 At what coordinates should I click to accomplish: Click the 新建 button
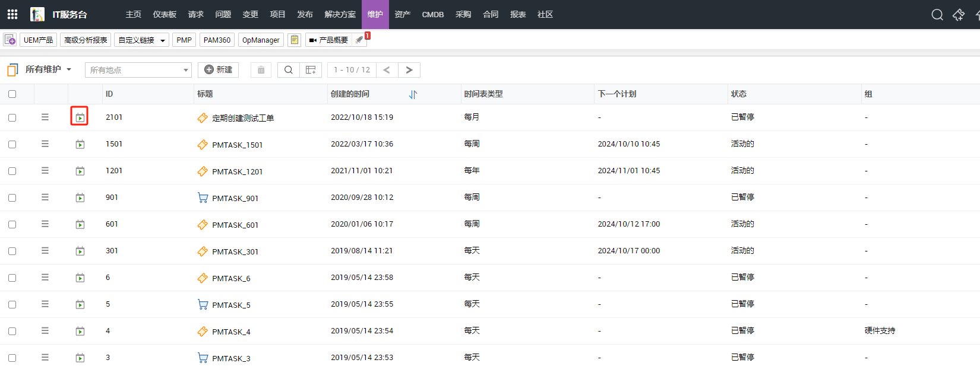tap(218, 70)
